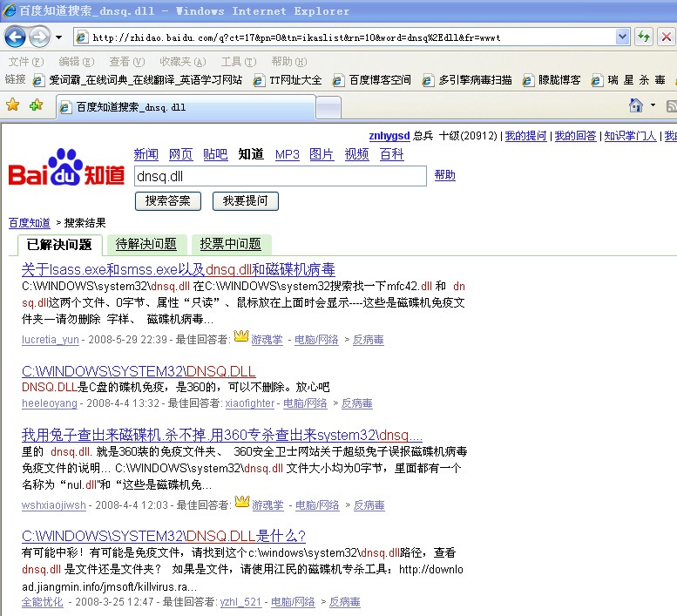Screen dimensions: 677x616
Task: Open the 百度博客空间 bookmark
Action: [x=372, y=80]
